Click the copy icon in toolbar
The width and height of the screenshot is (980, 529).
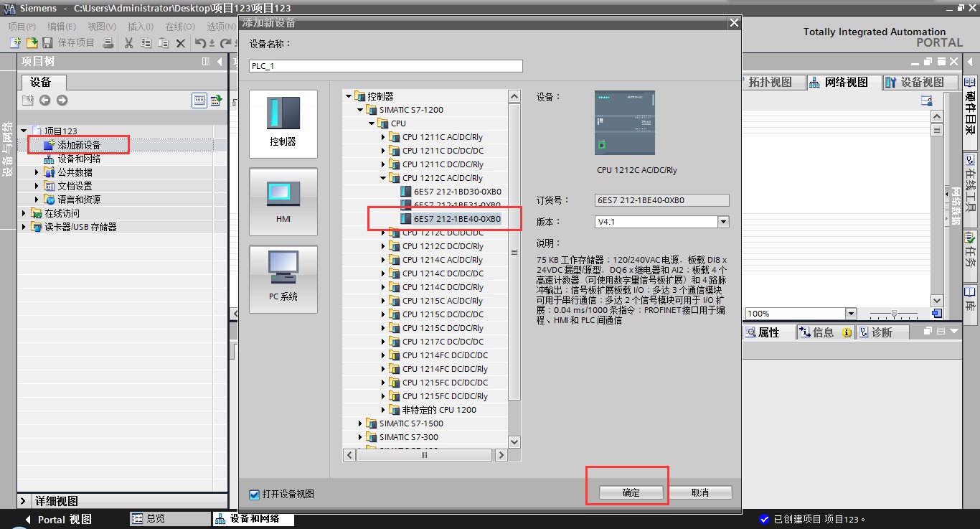tap(146, 43)
